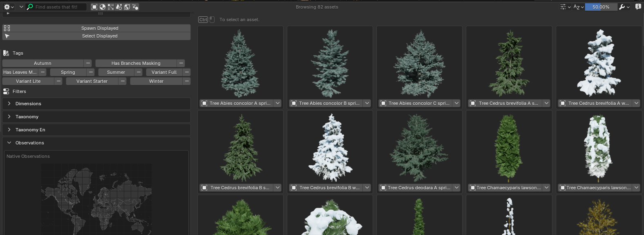Screen dimensions: 644x235
Task: Toggle the Summer tag
Action: [x=116, y=72]
